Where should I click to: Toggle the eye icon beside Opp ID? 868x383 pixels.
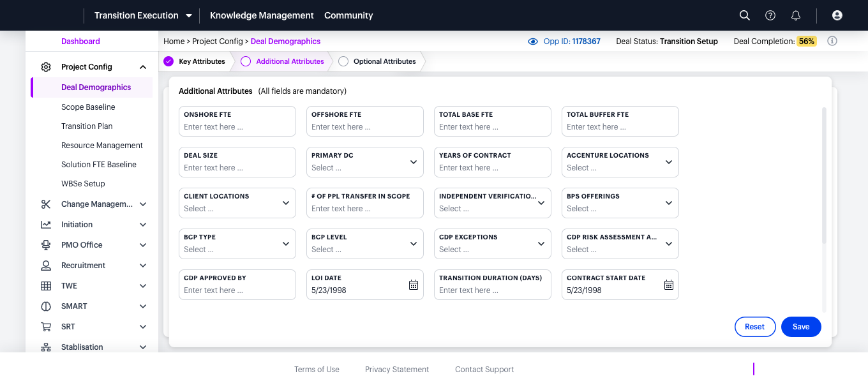533,41
